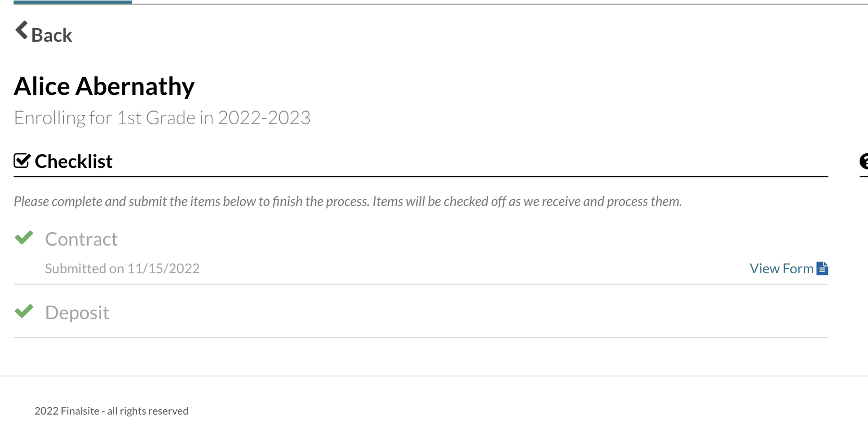868x437 pixels.
Task: Click the green checkmark next to Contract
Action: coord(24,238)
